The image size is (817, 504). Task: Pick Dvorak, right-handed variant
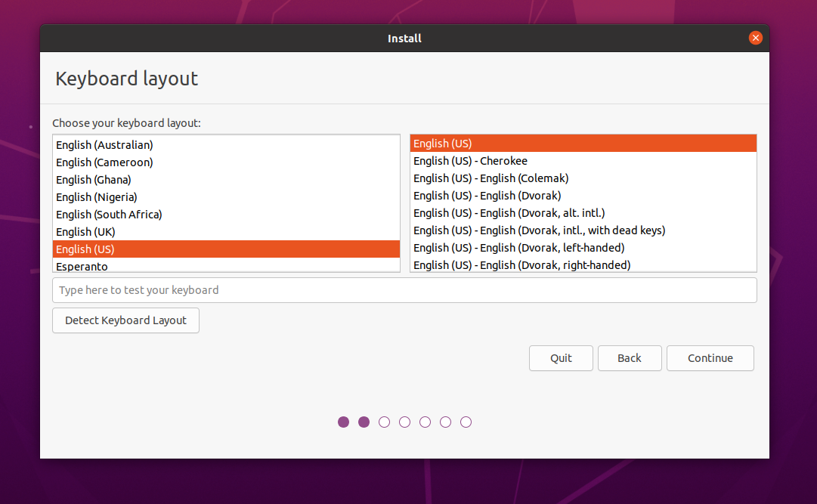pyautogui.click(x=521, y=264)
